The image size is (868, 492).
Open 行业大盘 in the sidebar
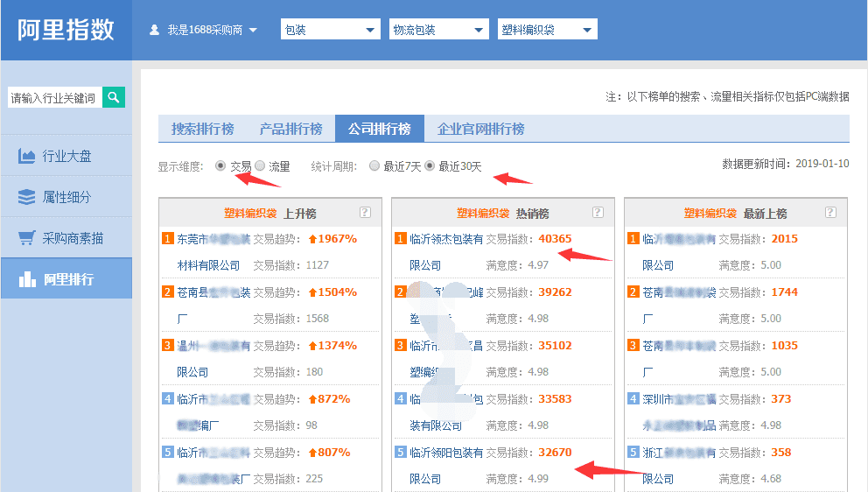click(x=66, y=156)
